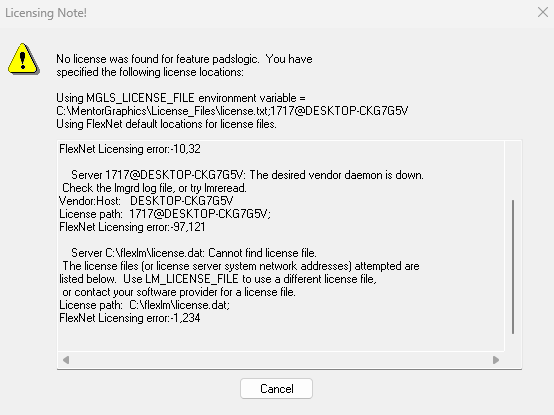The height and width of the screenshot is (415, 554).
Task: Click the 'License path: 1717@DESKTOP-CKG7G5V;' line
Action: pos(165,214)
